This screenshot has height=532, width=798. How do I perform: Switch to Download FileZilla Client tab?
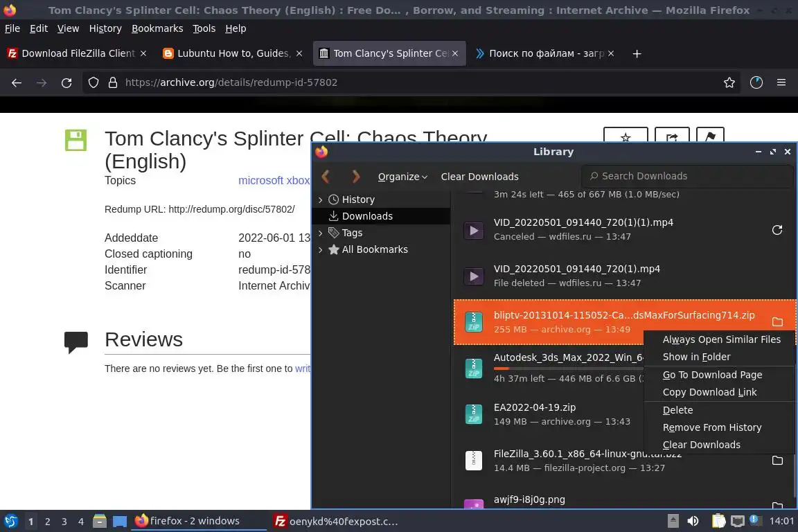coord(76,53)
